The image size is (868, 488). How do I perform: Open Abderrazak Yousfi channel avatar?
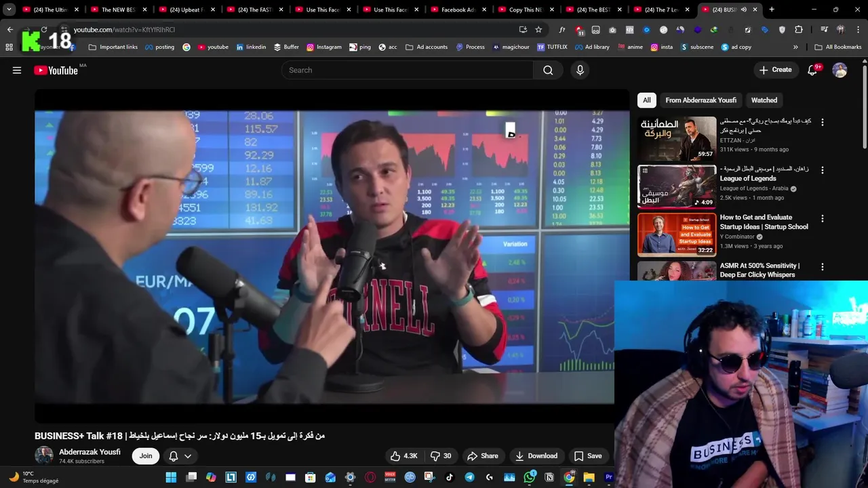(44, 455)
